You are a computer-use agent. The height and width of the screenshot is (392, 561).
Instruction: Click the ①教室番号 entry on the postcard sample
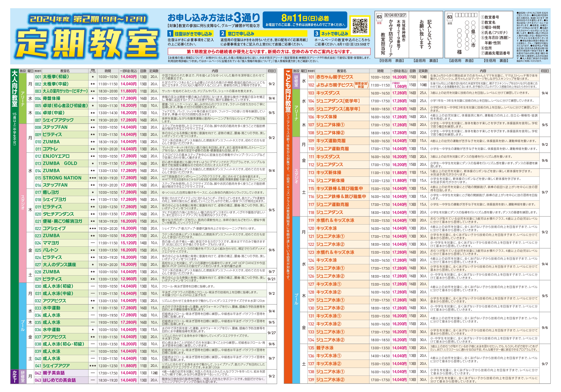[x=490, y=17]
